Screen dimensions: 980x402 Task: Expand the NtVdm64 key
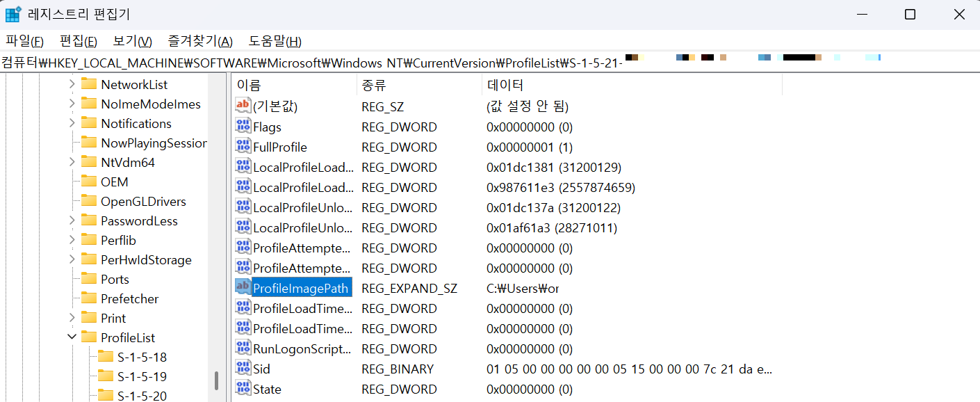click(72, 162)
